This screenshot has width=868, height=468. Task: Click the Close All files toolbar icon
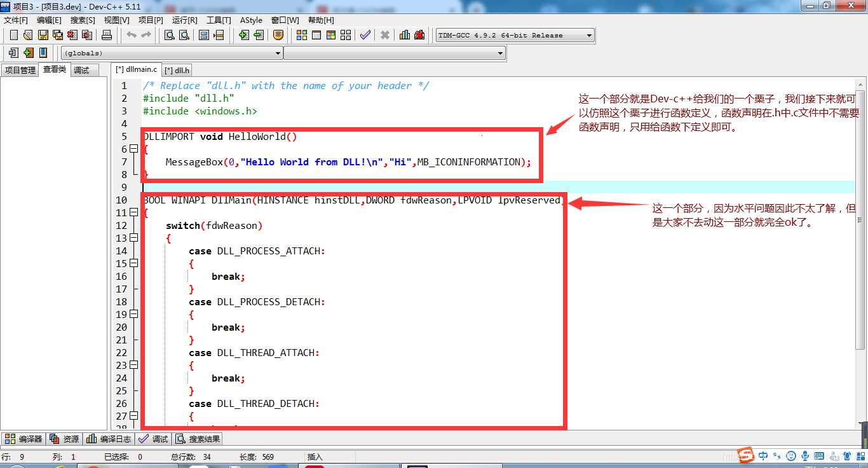(86, 35)
